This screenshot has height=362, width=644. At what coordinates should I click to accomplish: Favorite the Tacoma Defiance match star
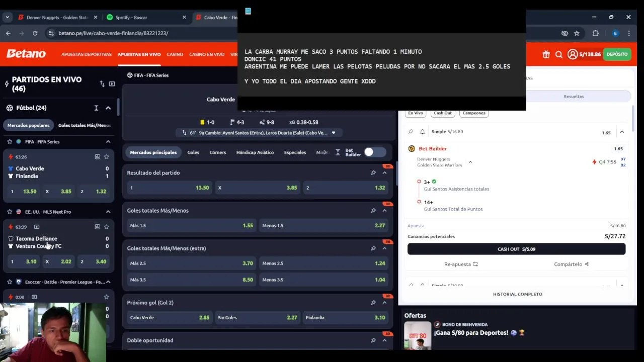coord(106,227)
